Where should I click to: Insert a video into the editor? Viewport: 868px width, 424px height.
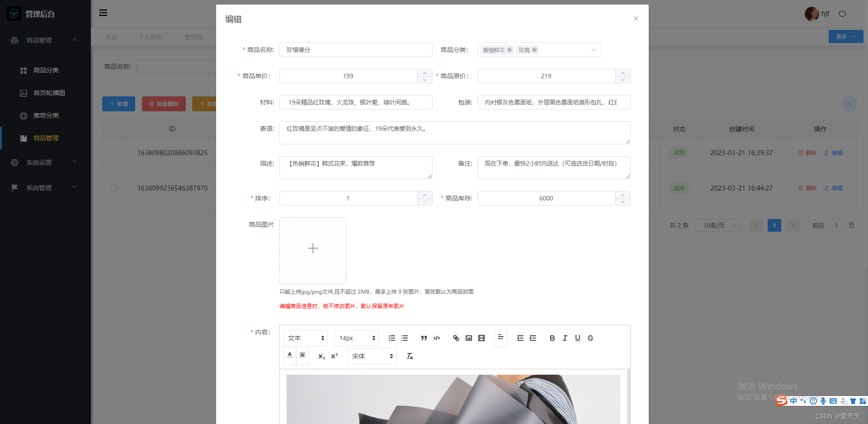click(x=481, y=338)
